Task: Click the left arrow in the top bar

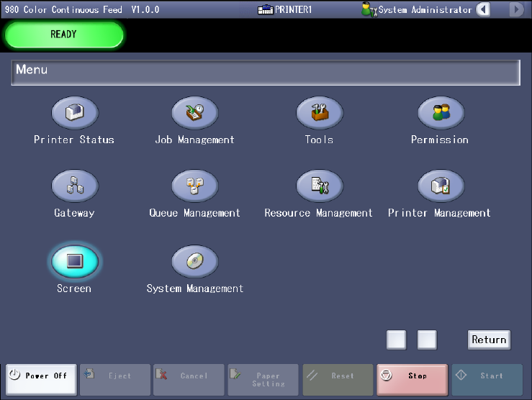Action: click(483, 9)
